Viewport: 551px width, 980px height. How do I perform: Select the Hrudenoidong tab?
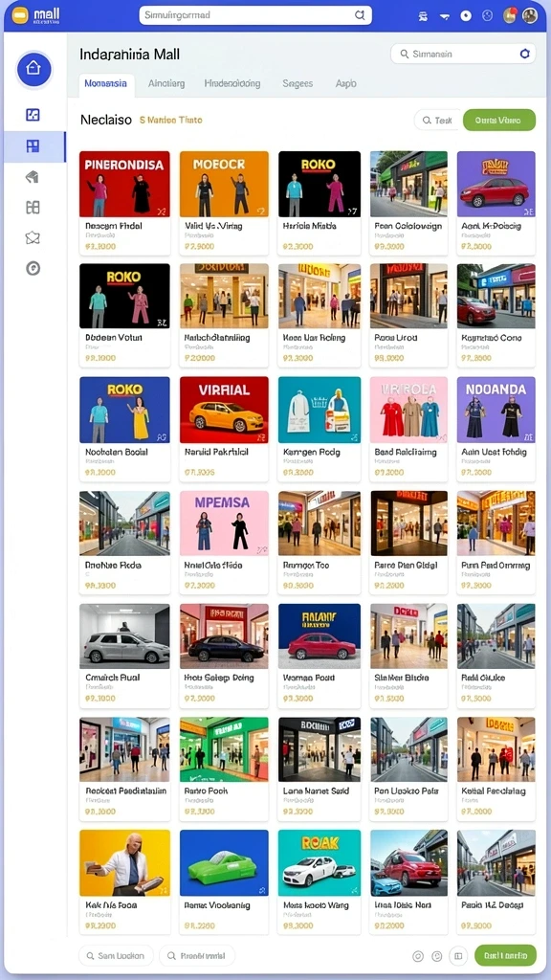pyautogui.click(x=232, y=83)
